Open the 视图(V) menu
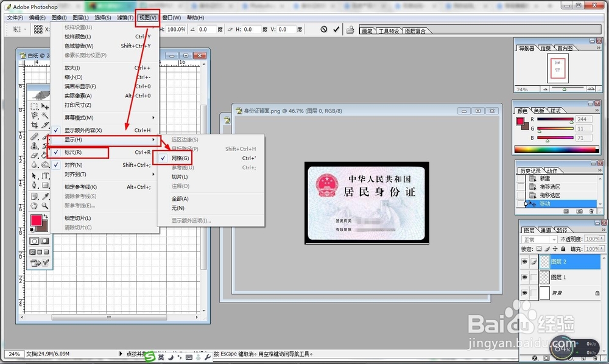609x364 pixels. point(147,18)
